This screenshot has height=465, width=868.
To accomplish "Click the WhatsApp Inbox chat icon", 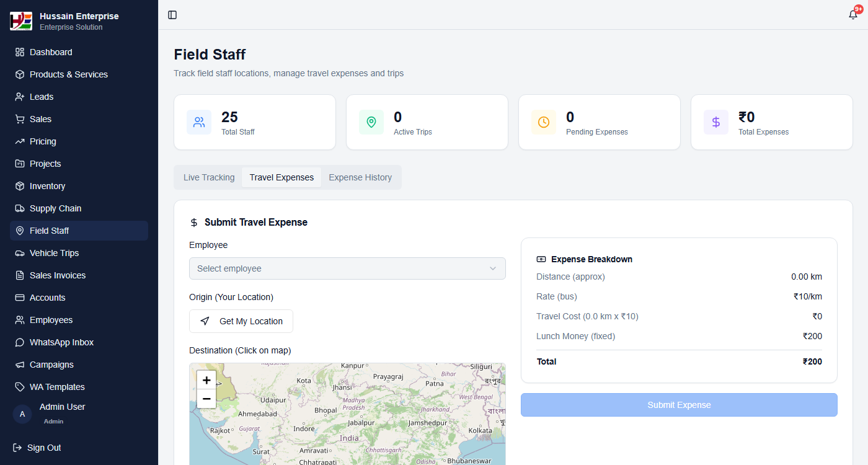I will coord(20,342).
